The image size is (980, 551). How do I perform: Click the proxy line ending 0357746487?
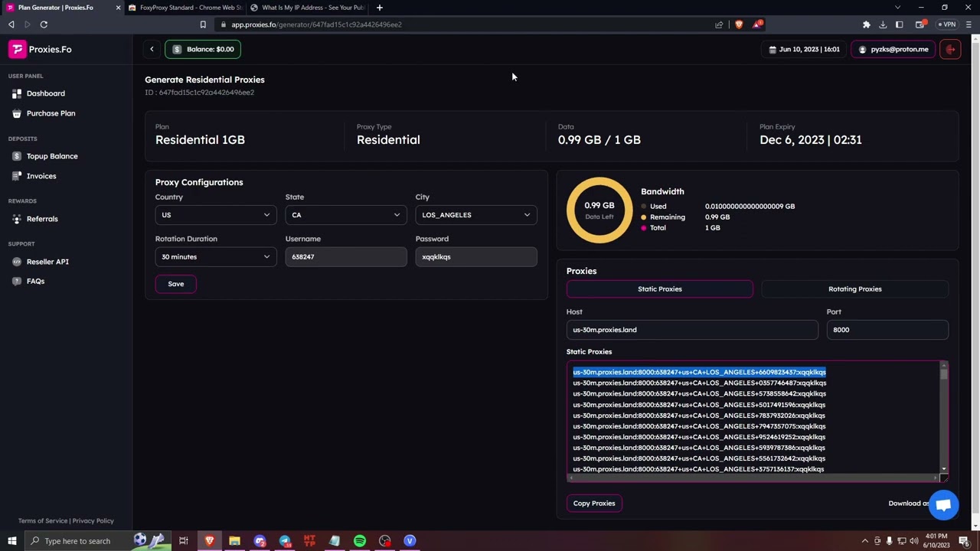699,383
